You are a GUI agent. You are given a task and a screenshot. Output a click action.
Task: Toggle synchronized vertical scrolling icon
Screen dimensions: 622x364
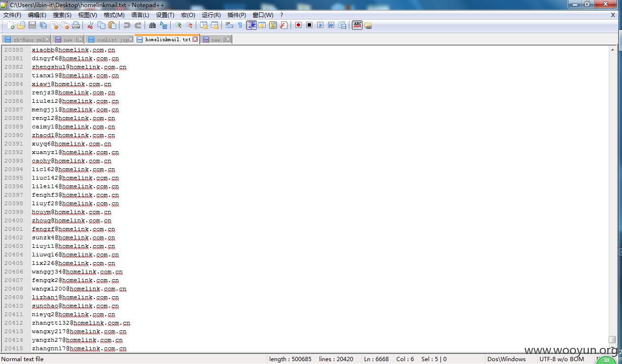[204, 25]
